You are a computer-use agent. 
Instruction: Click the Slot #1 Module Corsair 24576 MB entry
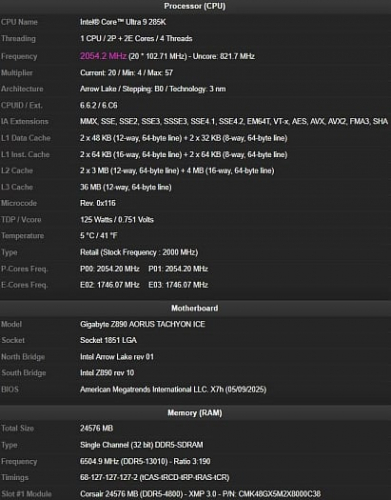[x=200, y=494]
